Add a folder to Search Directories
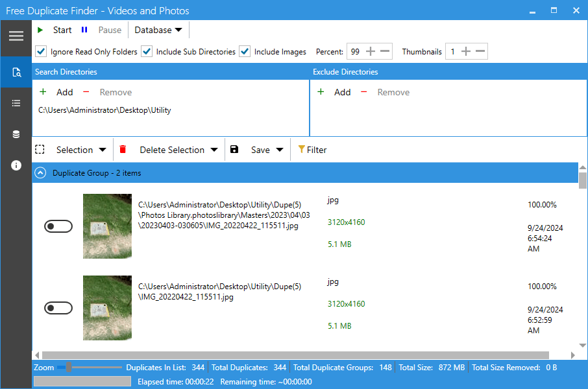Image resolution: width=588 pixels, height=389 pixels. coord(56,92)
